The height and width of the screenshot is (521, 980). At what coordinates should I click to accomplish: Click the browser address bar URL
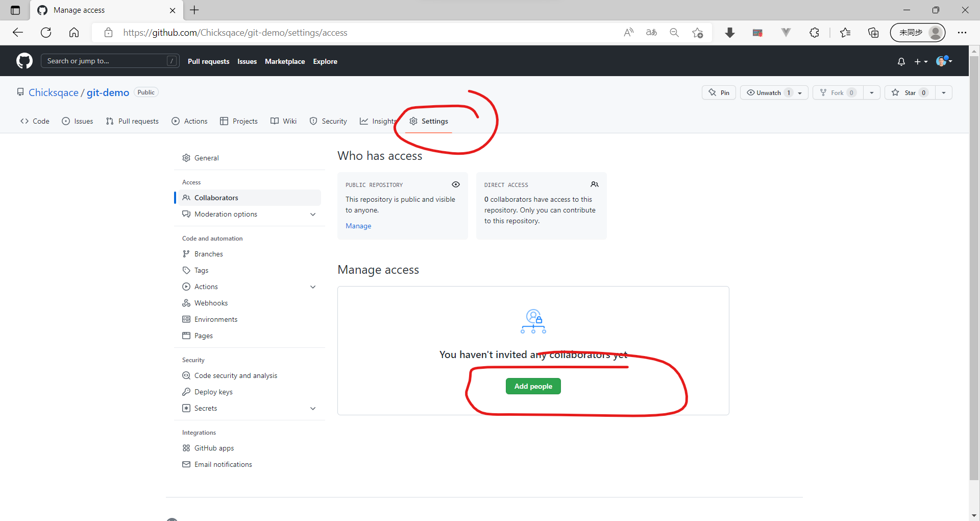(235, 33)
